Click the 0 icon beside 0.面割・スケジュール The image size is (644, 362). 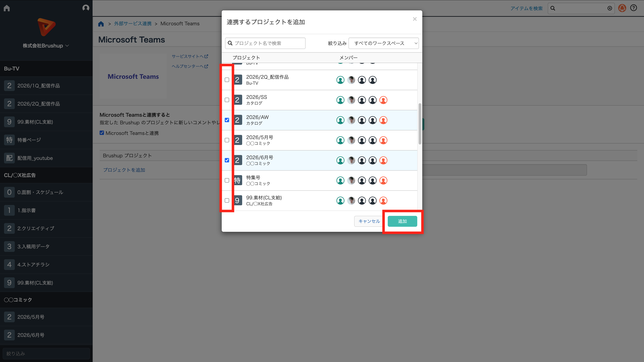click(9, 192)
